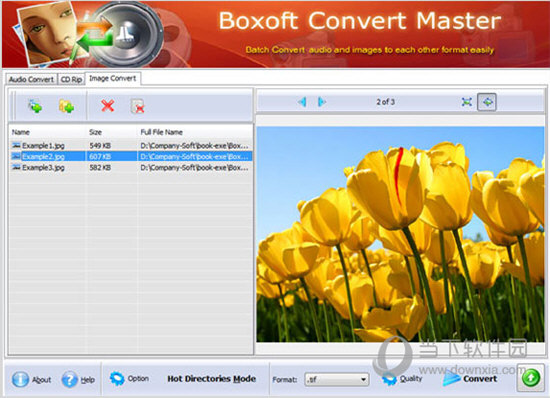Click the fit-to-window preview icon
This screenshot has width=550, height=398.
467,102
